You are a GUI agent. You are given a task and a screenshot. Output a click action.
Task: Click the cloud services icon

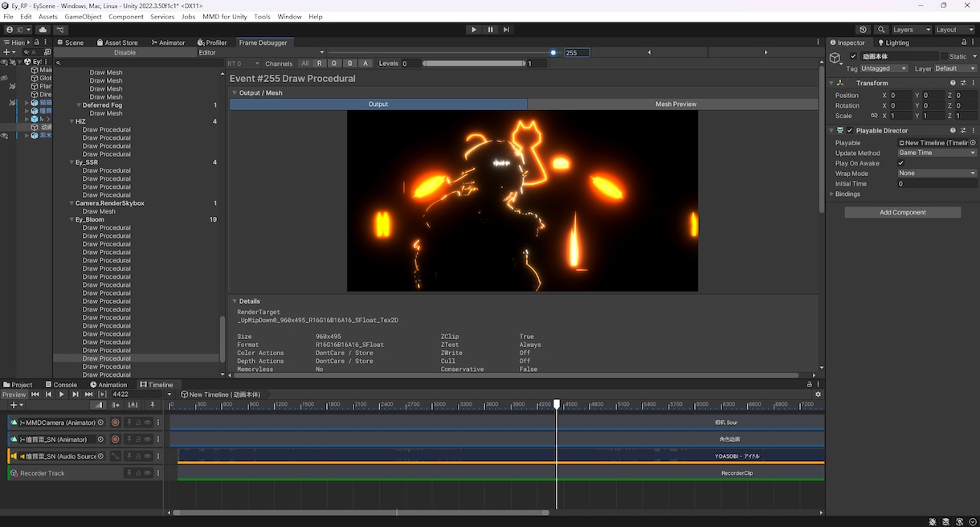point(43,30)
